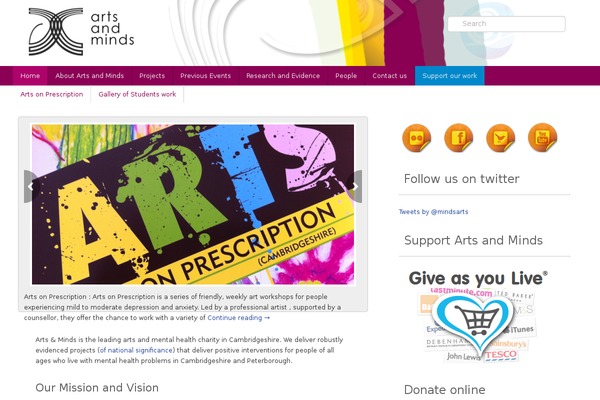Open the Facebook social icon
Screen dimensions: 600x400
(458, 138)
